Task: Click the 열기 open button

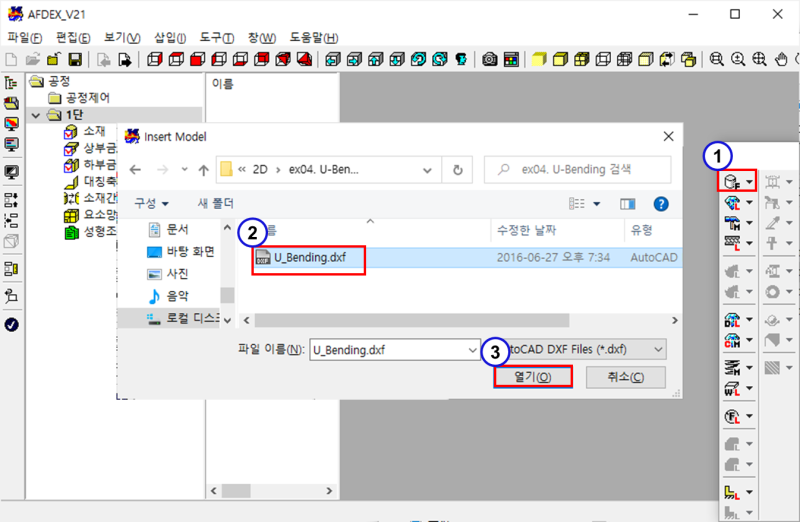Action: coord(532,377)
